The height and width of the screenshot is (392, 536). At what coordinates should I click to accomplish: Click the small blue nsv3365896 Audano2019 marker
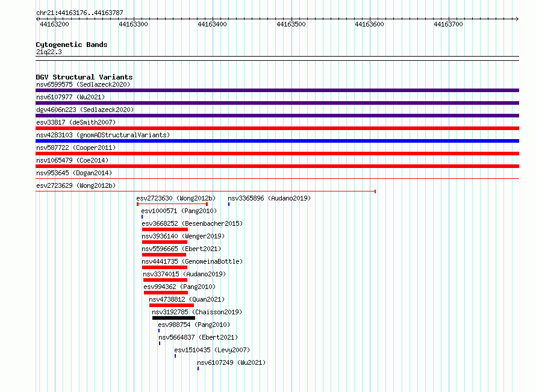click(x=229, y=204)
